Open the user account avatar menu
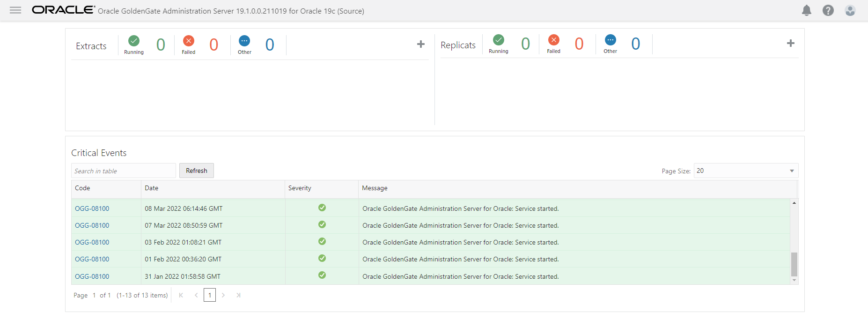 click(x=850, y=10)
